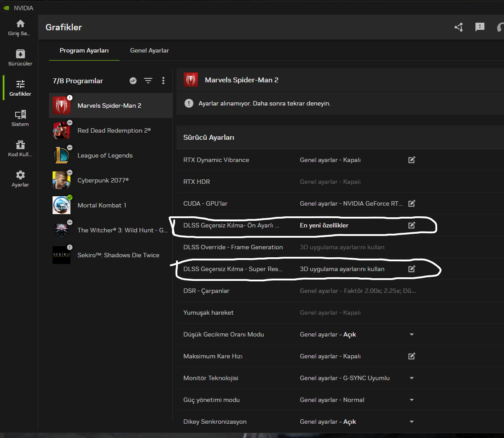Click the Yumuşak hareket label

pos(208,313)
